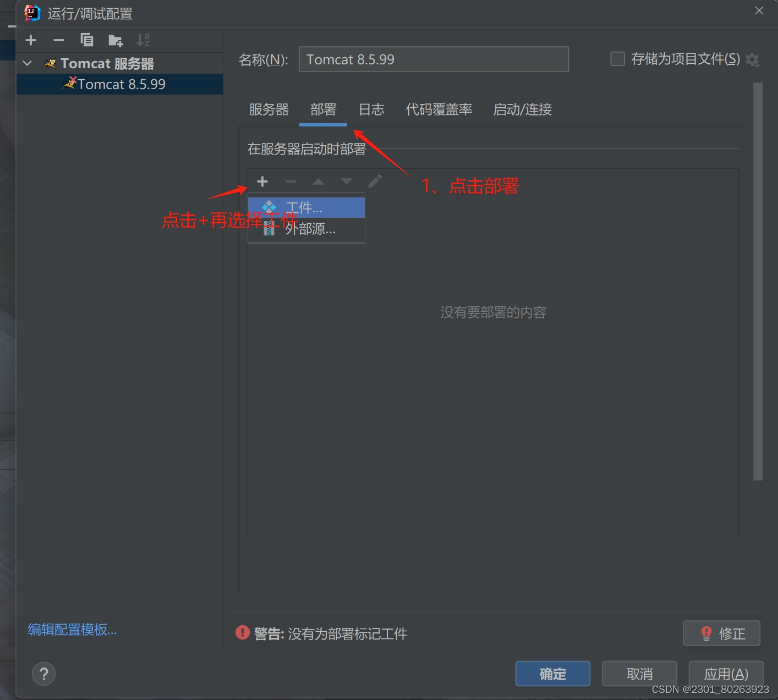Screen dimensions: 778x700
Task: Remove the selected run configuration
Action: 59,40
